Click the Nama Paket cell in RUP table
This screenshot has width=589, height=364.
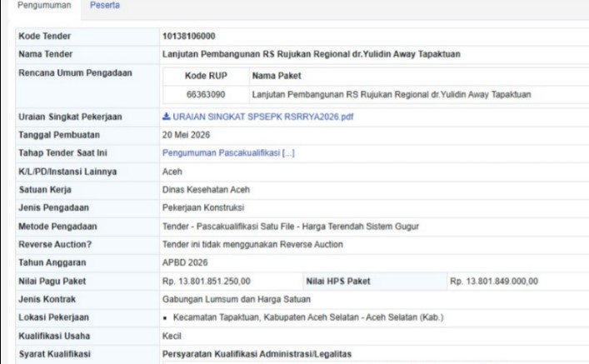pos(392,94)
